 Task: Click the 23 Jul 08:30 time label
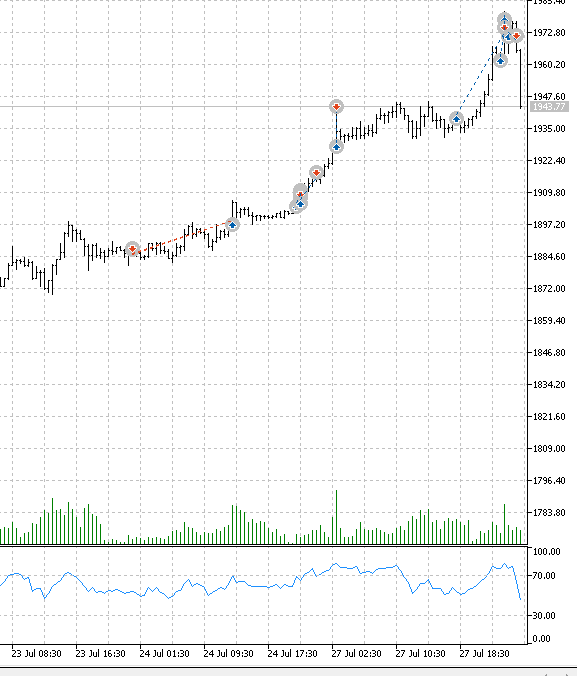36,654
